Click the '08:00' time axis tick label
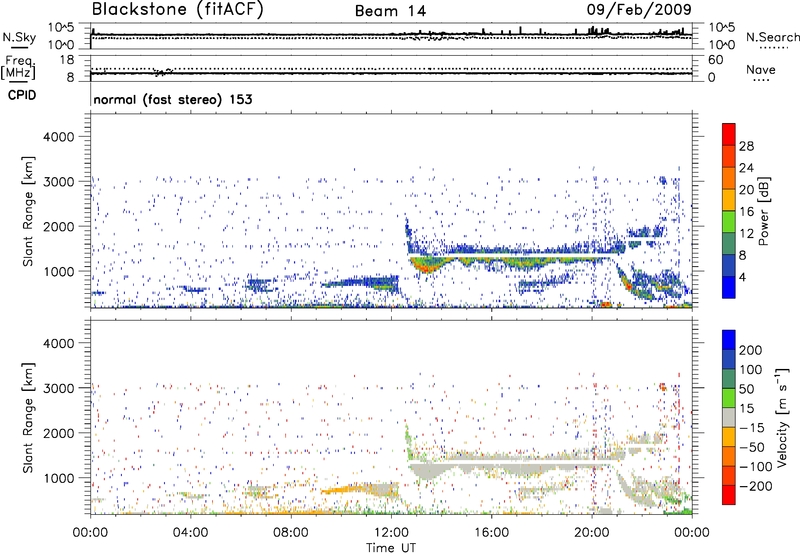This screenshot has width=800, height=554. pos(291,533)
